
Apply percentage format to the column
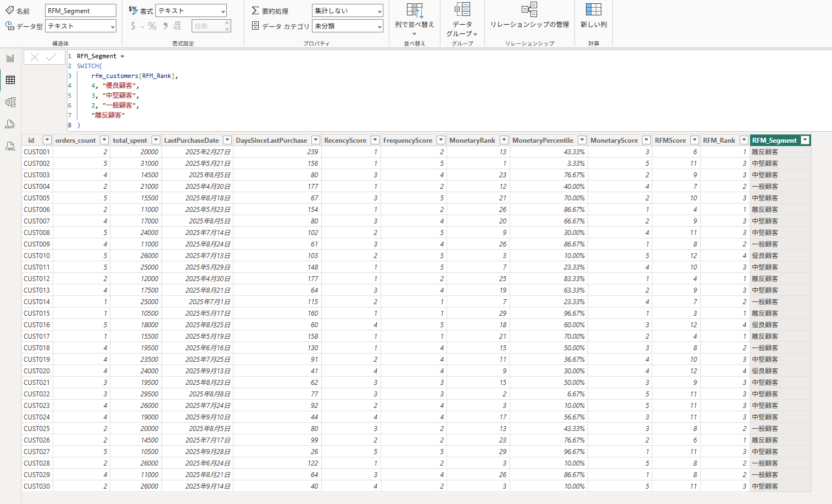(152, 26)
